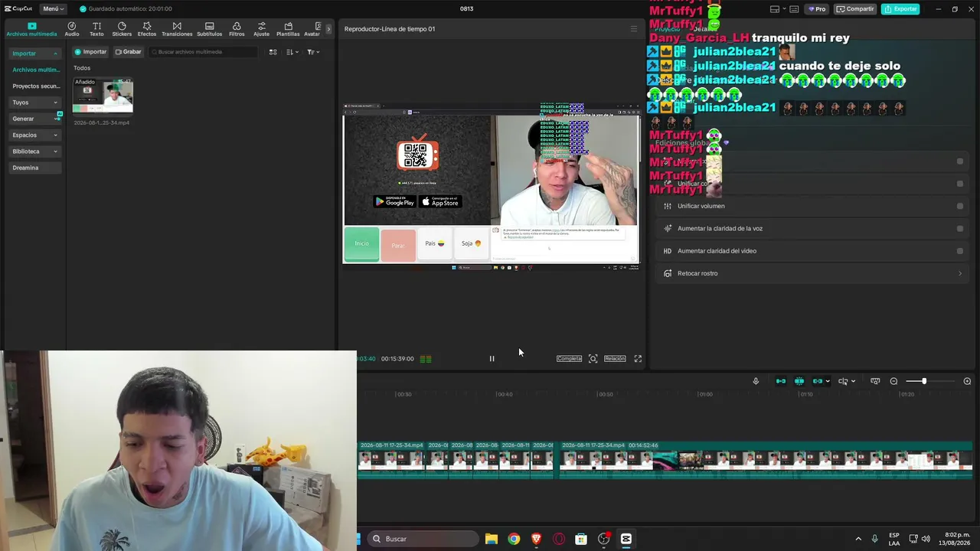The height and width of the screenshot is (551, 980).
Task: Zoom in the timeline
Action: click(x=967, y=381)
